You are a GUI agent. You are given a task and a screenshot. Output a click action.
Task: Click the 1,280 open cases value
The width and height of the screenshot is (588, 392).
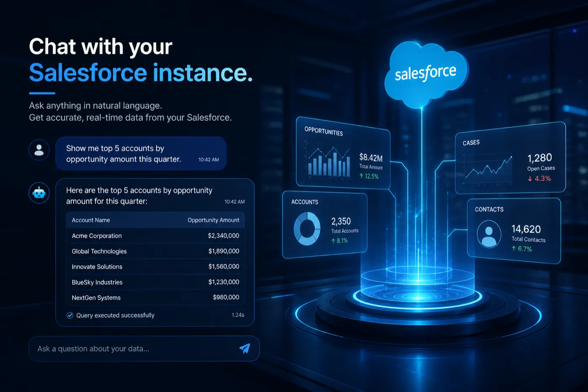pyautogui.click(x=540, y=158)
